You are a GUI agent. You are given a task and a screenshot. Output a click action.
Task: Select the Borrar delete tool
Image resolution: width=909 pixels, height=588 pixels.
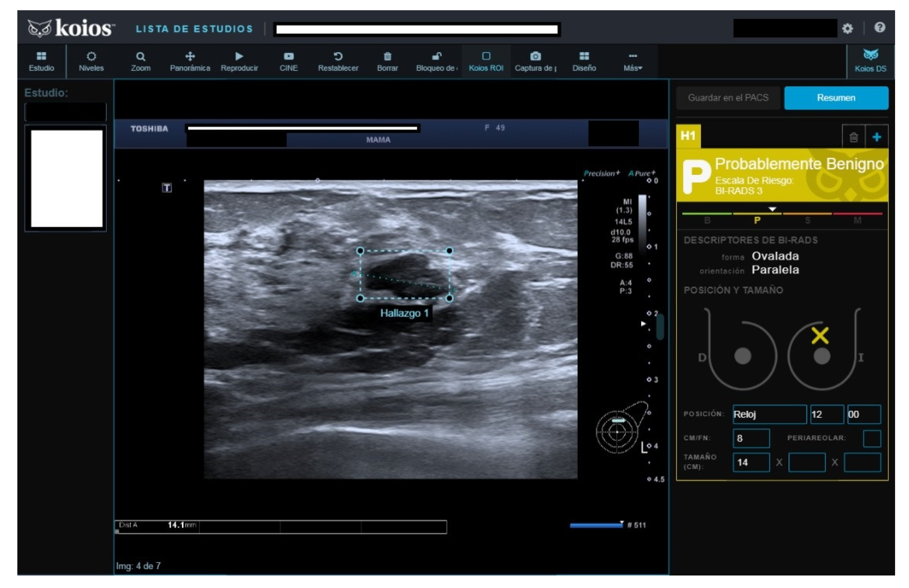click(x=388, y=61)
